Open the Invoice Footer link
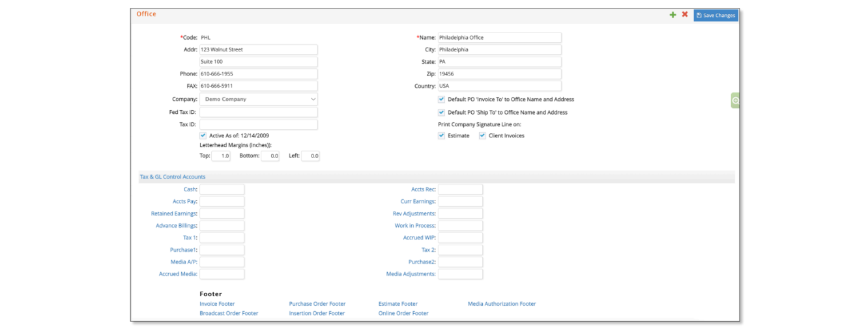Screen dimensions: 868x330 pyautogui.click(x=217, y=304)
